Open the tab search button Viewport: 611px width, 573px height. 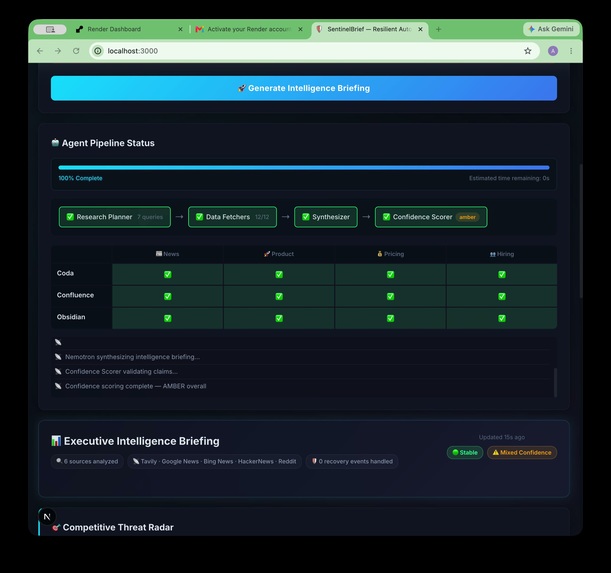click(50, 29)
